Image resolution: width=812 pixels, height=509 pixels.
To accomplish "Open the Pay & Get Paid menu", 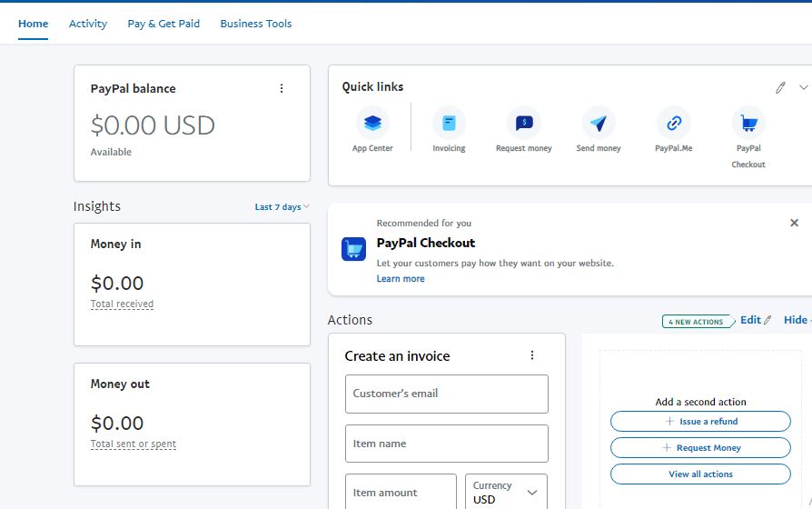I will (x=163, y=24).
